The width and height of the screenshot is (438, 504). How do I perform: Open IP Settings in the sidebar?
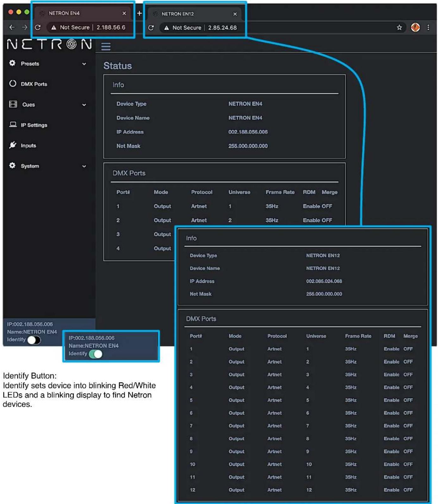[x=34, y=125]
